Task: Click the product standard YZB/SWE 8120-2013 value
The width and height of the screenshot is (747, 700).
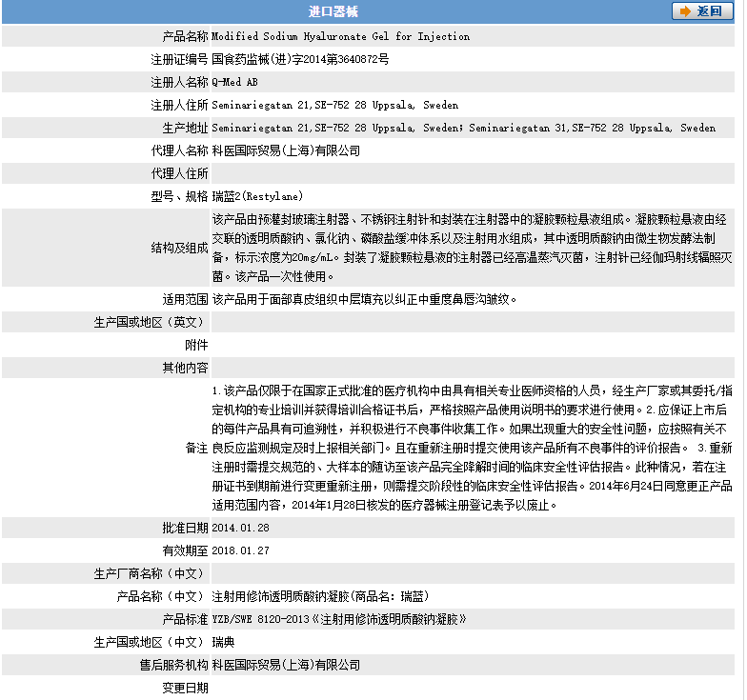Action: coord(338,619)
